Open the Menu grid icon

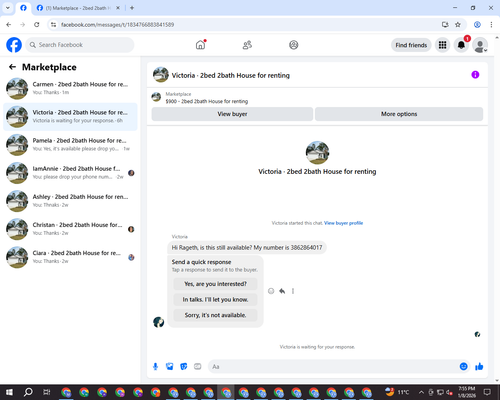(442, 45)
